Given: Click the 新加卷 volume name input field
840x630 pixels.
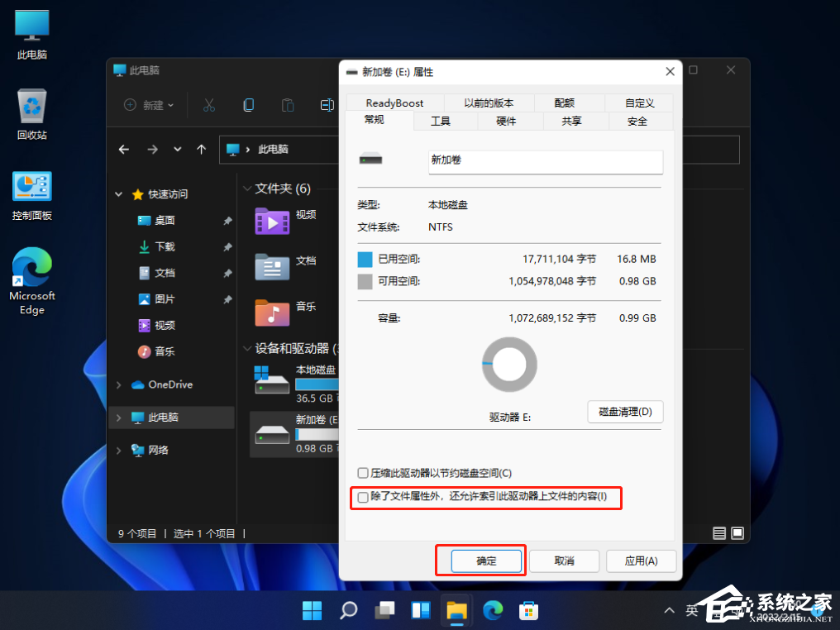Looking at the screenshot, I should 546,161.
